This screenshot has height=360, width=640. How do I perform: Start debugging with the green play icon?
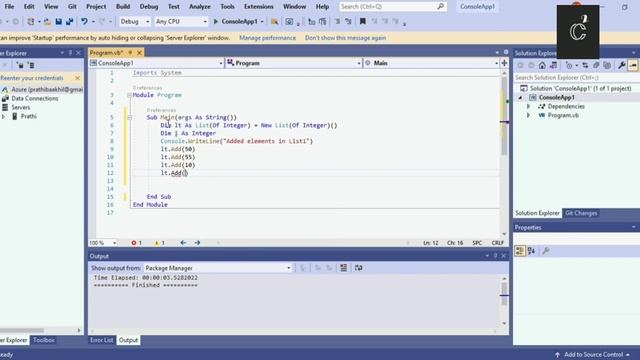(x=216, y=21)
